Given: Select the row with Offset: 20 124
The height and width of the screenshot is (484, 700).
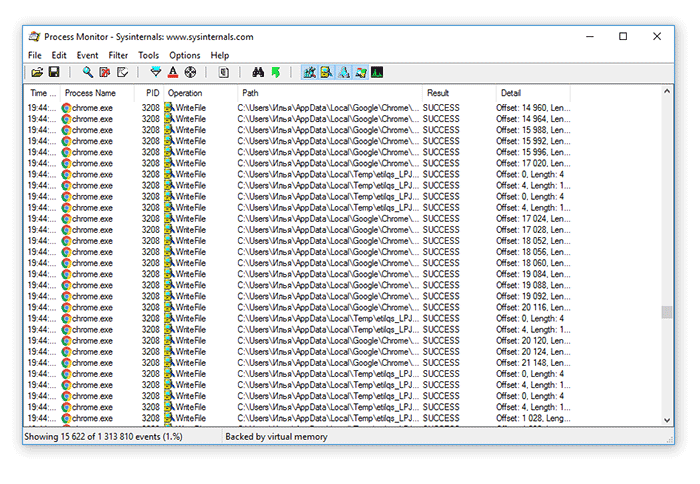Looking at the screenshot, I should pos(299,352).
